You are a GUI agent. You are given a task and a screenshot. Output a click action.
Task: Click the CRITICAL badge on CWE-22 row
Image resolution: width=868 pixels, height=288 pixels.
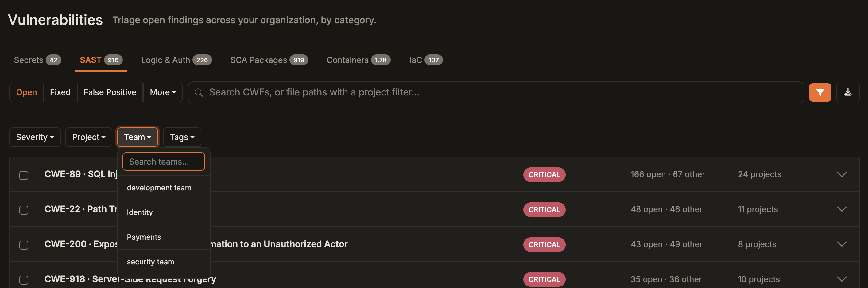544,209
